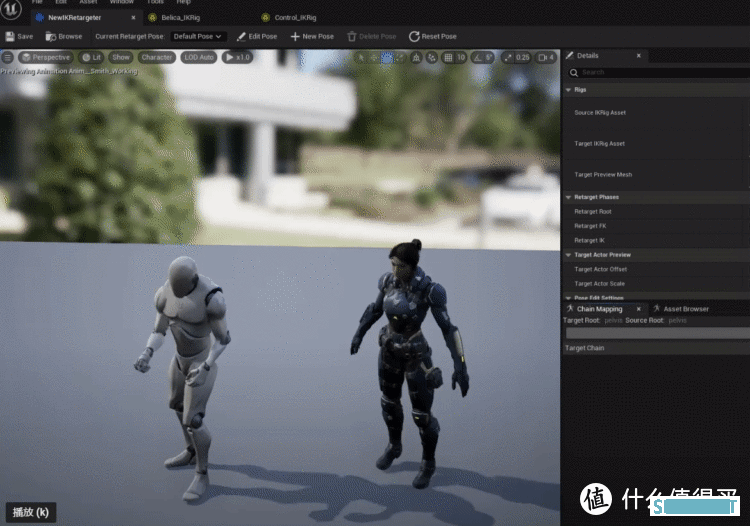Click the Source Root label
750x526 pixels.
pyautogui.click(x=644, y=320)
